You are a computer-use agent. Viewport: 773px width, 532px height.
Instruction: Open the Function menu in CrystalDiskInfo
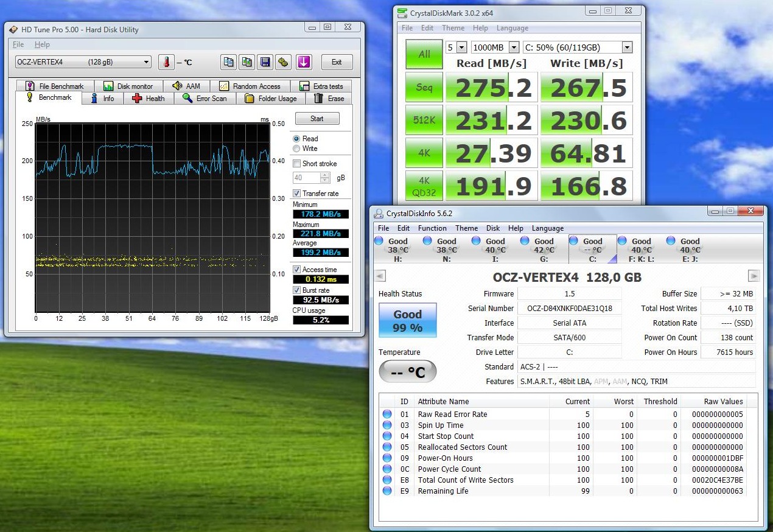click(x=432, y=228)
